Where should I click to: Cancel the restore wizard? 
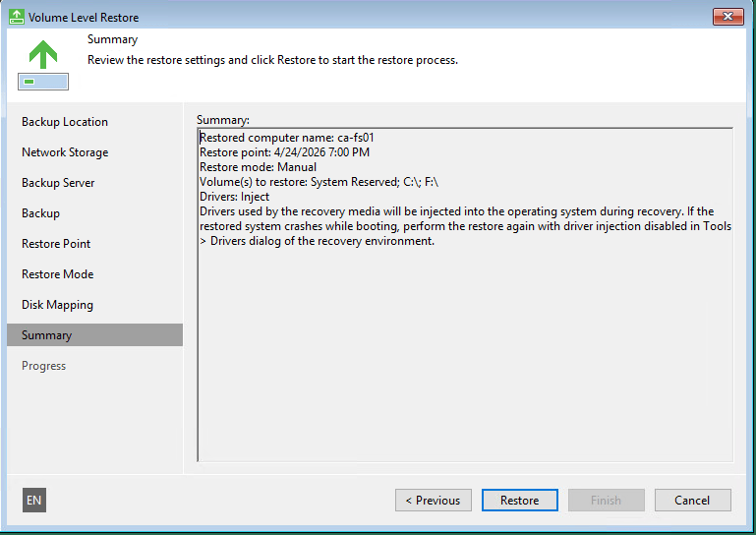[x=693, y=501]
